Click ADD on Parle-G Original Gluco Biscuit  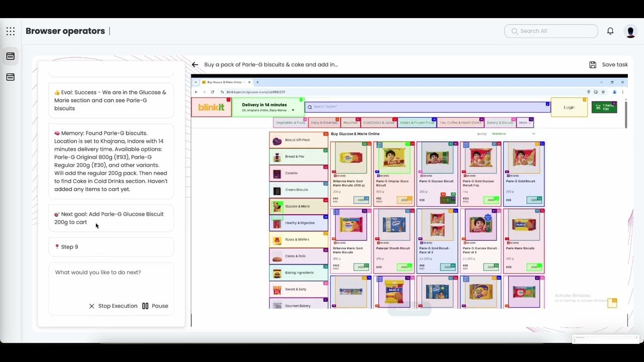tap(405, 200)
